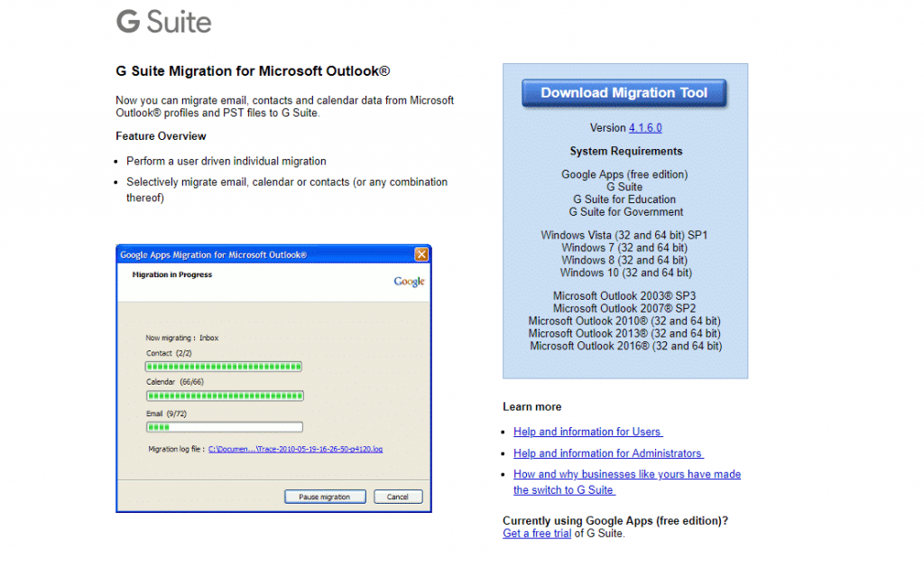Click the Email (9/72) progress bar
The image size is (924, 577).
pyautogui.click(x=224, y=427)
